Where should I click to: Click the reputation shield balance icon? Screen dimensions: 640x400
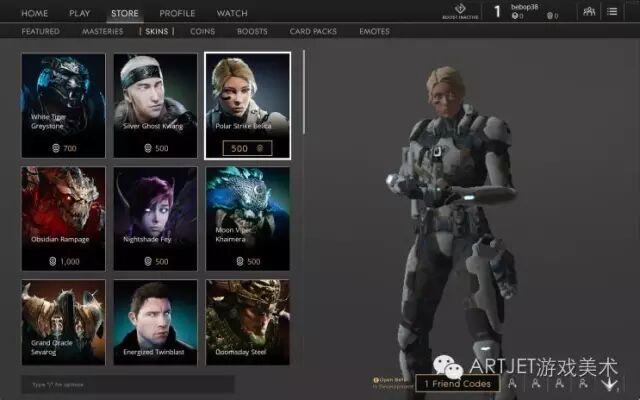550,16
